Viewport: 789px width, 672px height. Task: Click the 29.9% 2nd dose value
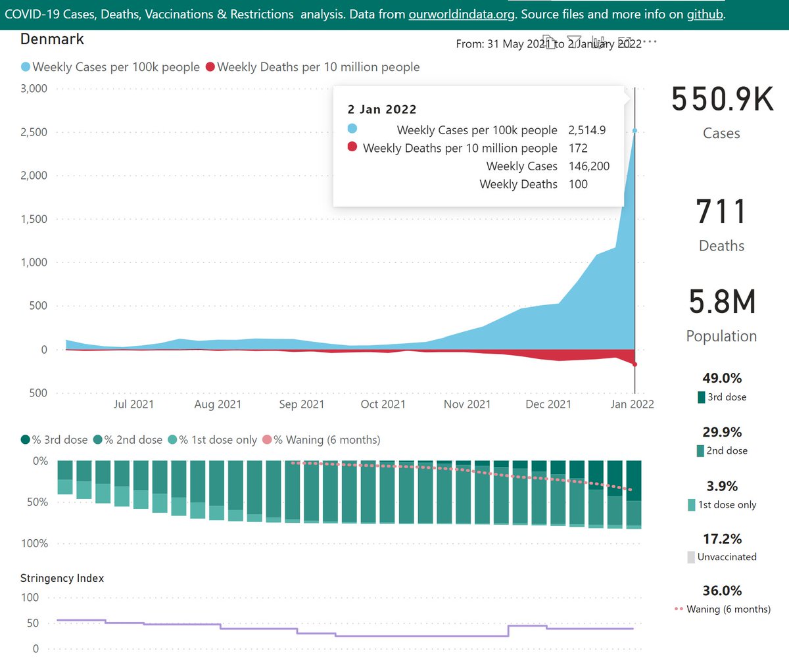722,432
